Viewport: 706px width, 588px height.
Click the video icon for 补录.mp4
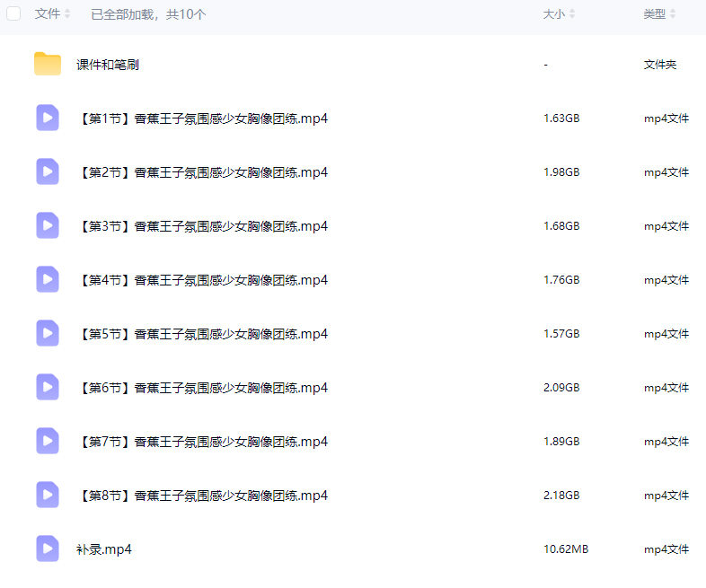click(x=48, y=549)
